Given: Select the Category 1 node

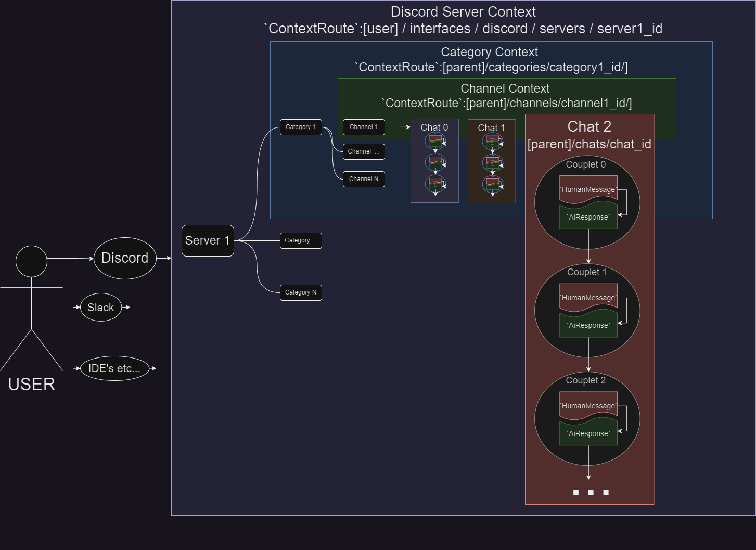Looking at the screenshot, I should [301, 127].
